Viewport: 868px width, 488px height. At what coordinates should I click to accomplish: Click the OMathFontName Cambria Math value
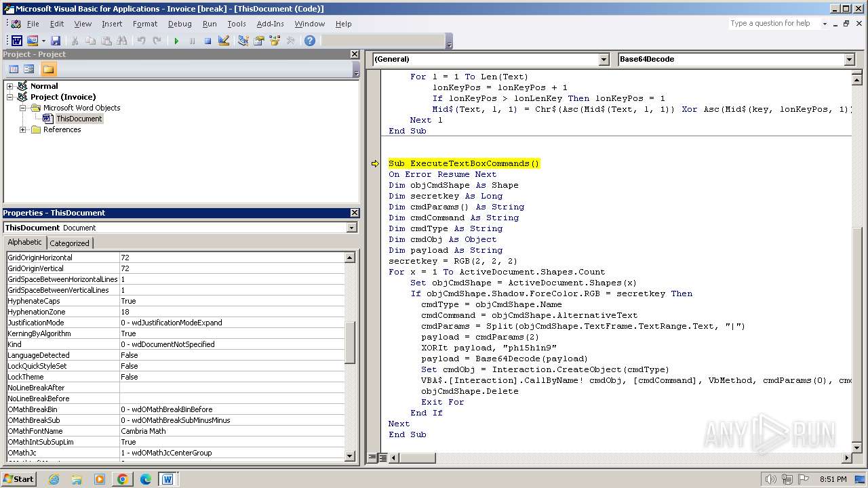[232, 431]
